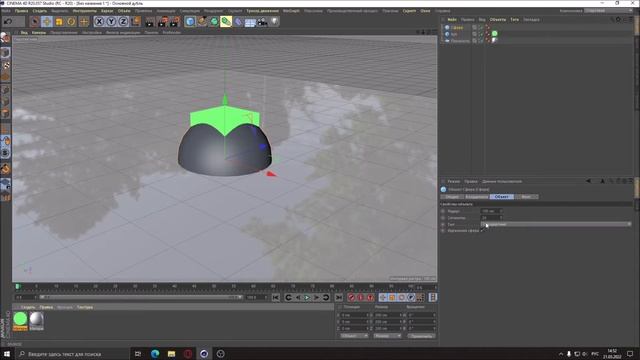The width and height of the screenshot is (640, 360).
Task: Toggle the render perfect sphere checkbox
Action: [482, 231]
